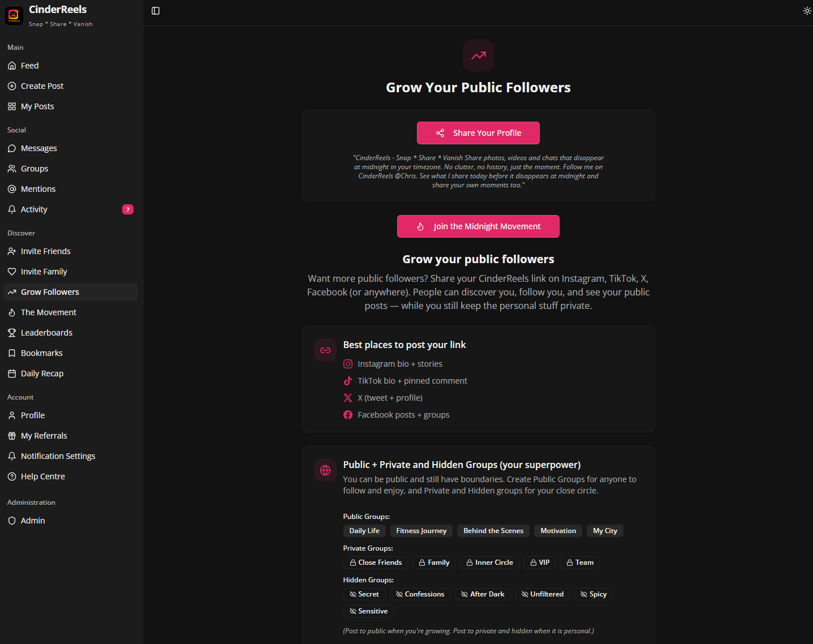This screenshot has width=813, height=644.
Task: Click the Spicy hidden group chip
Action: 593,594
